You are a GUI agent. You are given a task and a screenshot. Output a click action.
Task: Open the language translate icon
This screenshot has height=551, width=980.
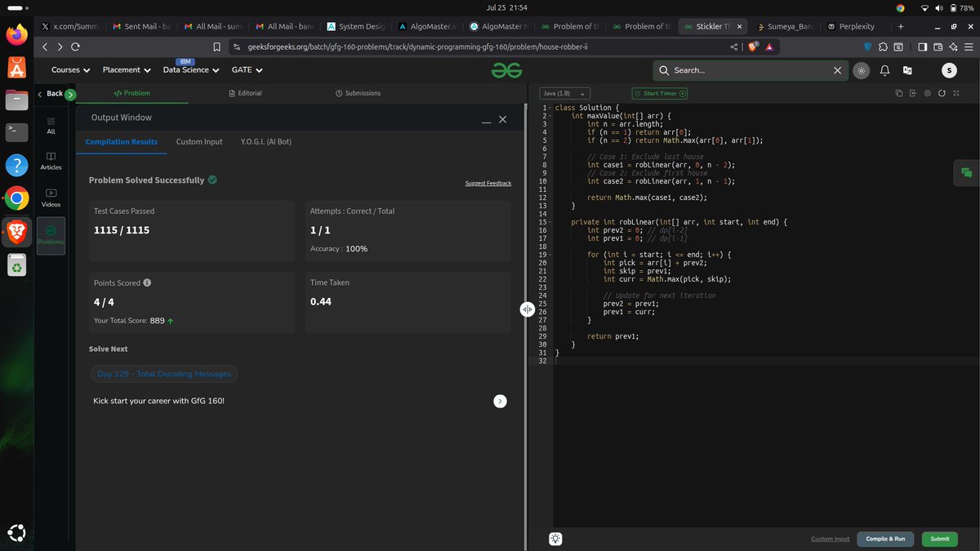[x=906, y=71]
